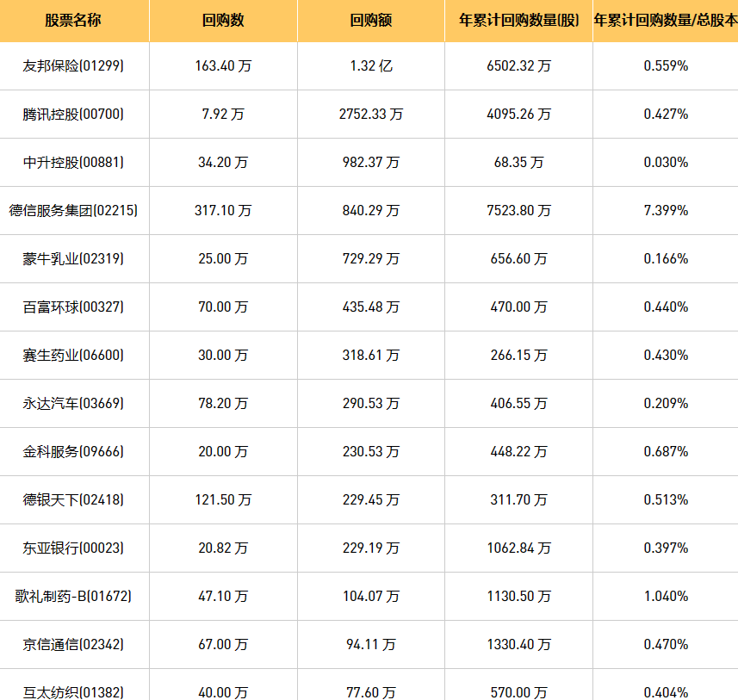Click percentage value 0.513%
Screen dimensions: 738x700
click(666, 500)
